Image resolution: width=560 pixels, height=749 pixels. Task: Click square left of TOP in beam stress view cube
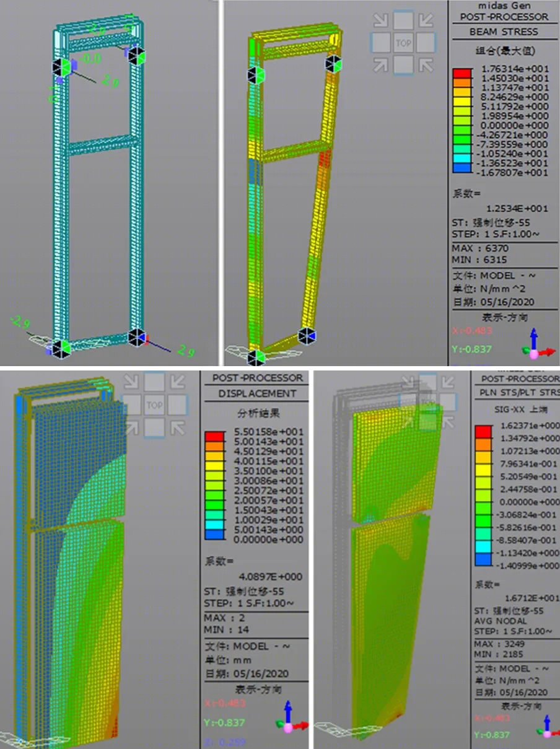380,43
